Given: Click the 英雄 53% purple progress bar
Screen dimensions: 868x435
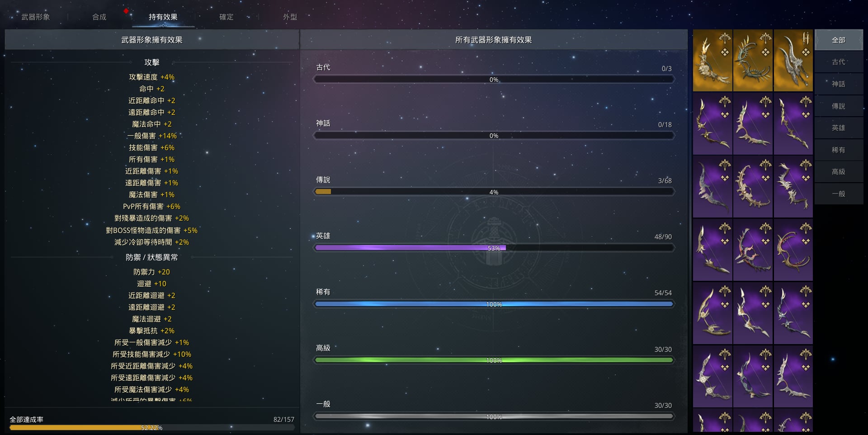Looking at the screenshot, I should [x=494, y=248].
